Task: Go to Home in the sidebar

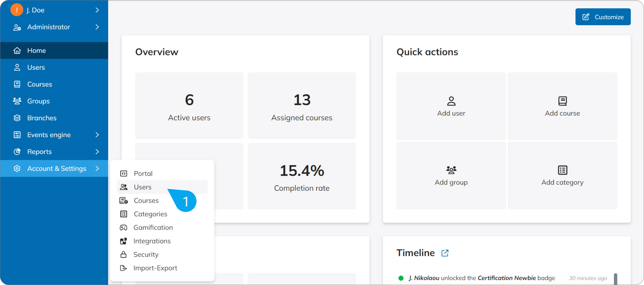Action: pyautogui.click(x=54, y=51)
